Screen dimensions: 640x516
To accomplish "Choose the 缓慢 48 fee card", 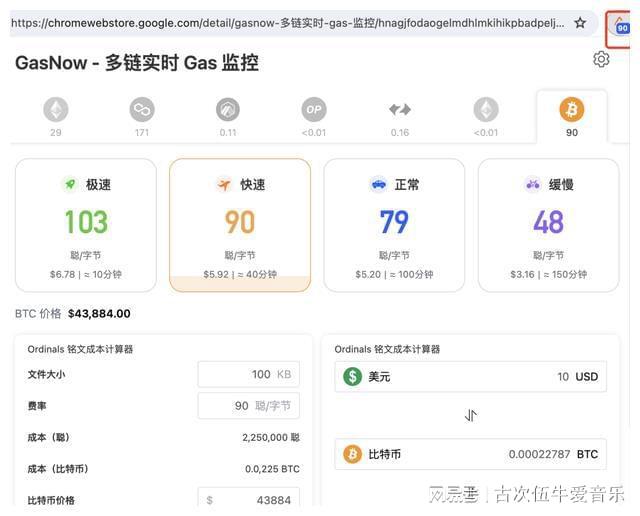I will coord(549,225).
